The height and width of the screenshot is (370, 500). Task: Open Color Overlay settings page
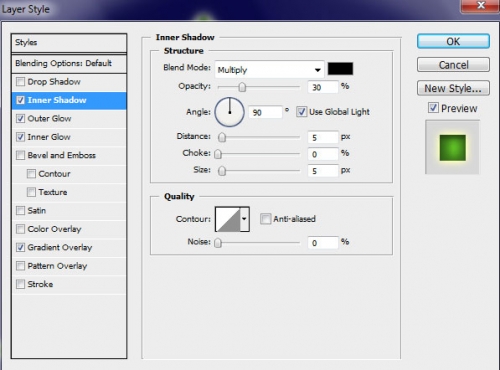point(54,229)
